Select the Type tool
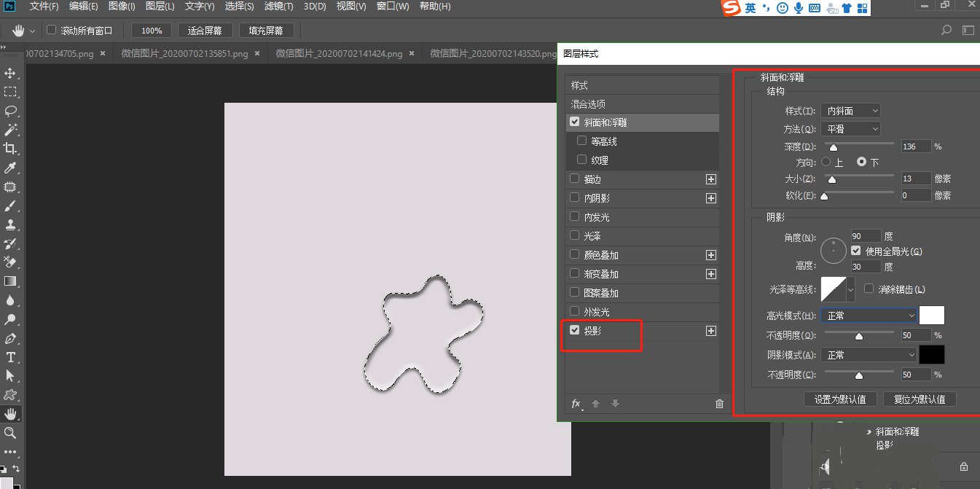 point(11,357)
